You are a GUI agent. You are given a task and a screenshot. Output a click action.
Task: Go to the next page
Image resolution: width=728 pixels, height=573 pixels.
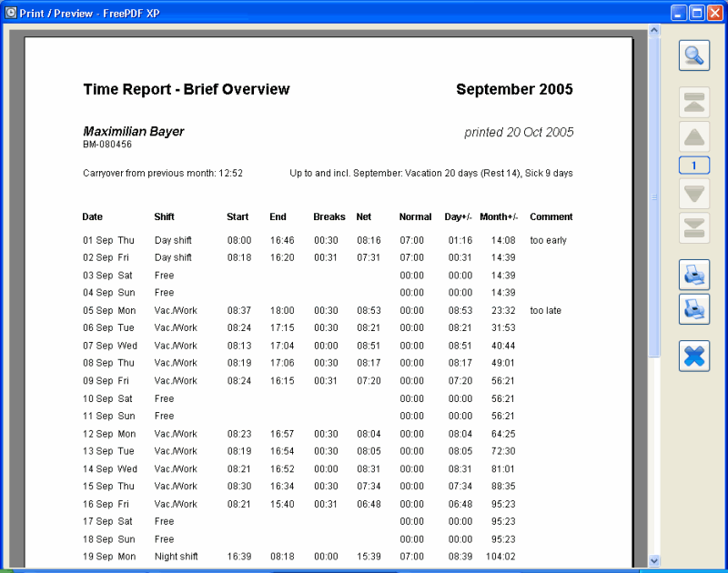click(694, 194)
